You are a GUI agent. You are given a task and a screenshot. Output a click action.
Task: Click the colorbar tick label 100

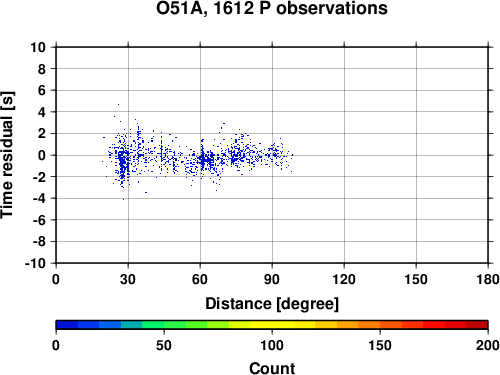[x=272, y=345]
